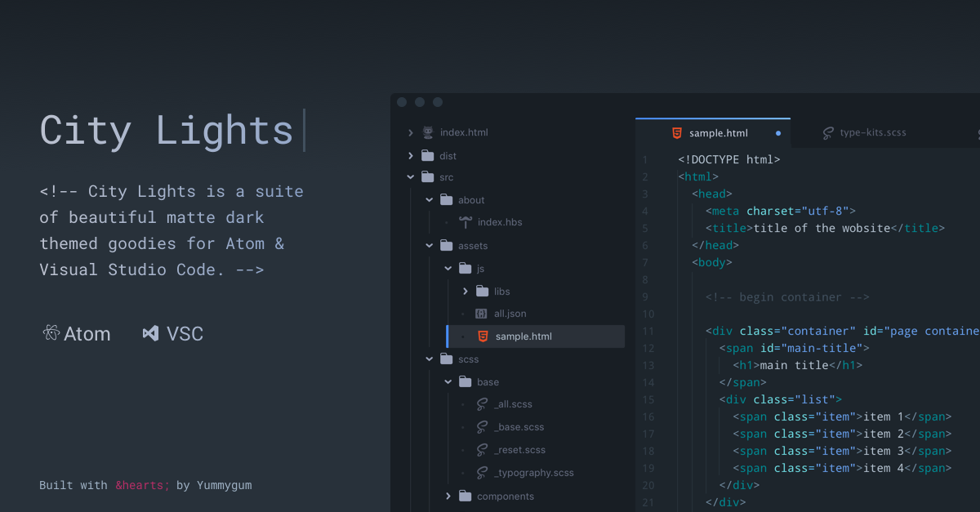Screen dimensions: 980x512
Task: Click the 'begin container' comment line
Action: pyautogui.click(x=787, y=296)
